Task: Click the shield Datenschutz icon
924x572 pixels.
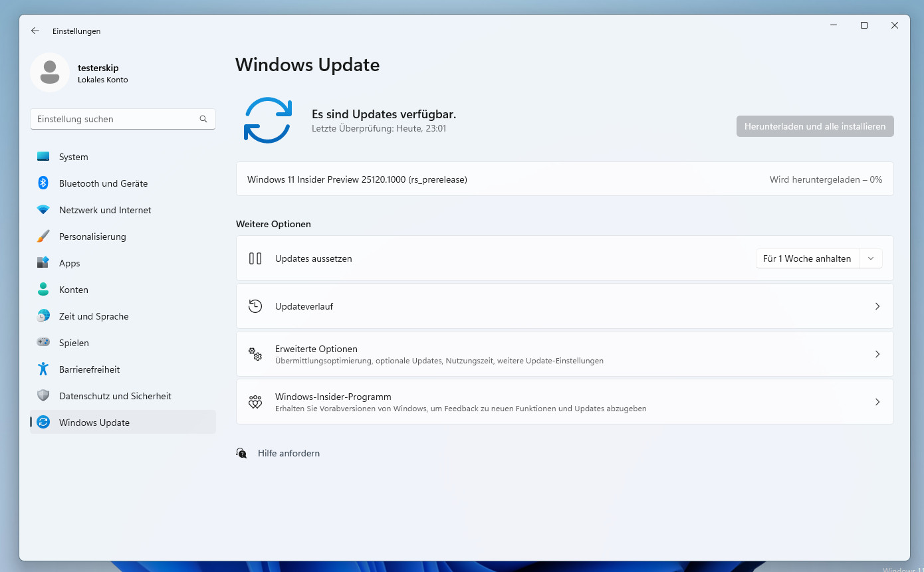Action: coord(43,396)
